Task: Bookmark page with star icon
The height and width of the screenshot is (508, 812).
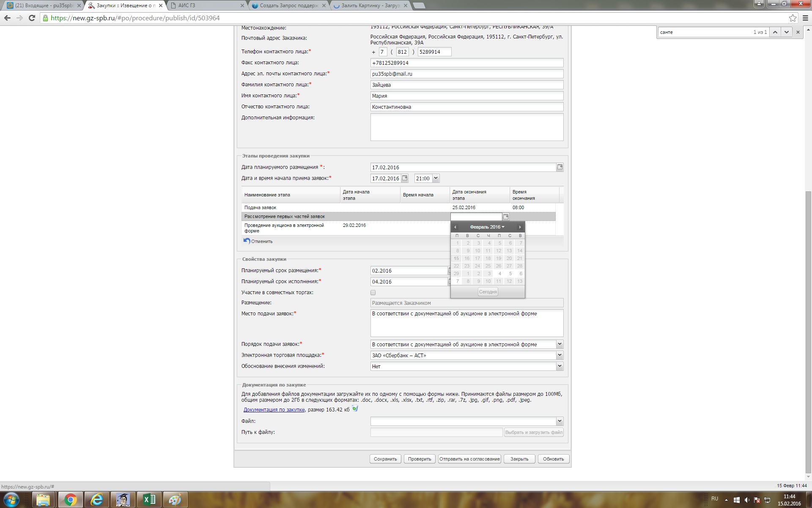Action: click(x=793, y=18)
